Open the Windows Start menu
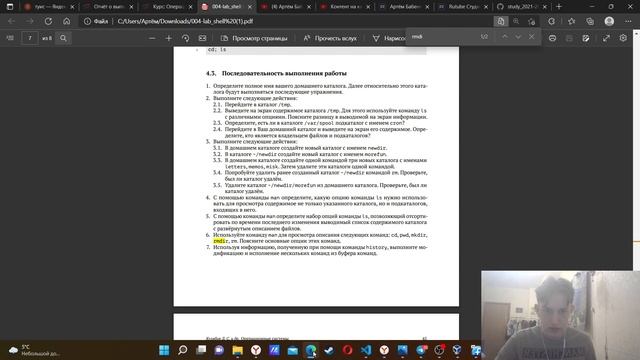 pyautogui.click(x=164, y=350)
